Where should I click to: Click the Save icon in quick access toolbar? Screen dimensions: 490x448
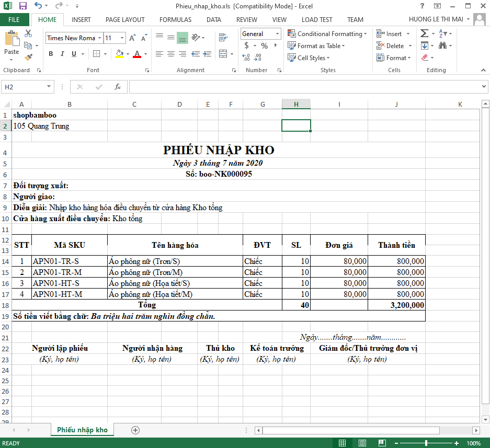23,6
